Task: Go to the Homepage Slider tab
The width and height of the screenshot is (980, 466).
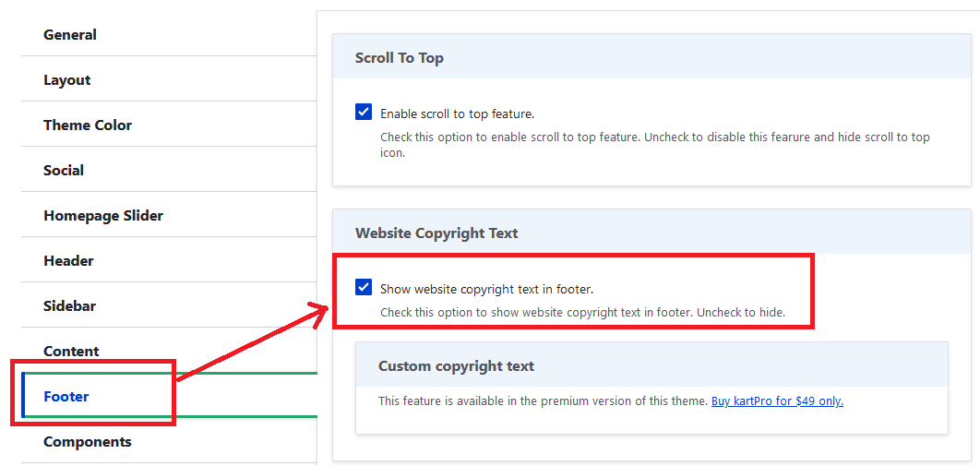Action: point(103,216)
